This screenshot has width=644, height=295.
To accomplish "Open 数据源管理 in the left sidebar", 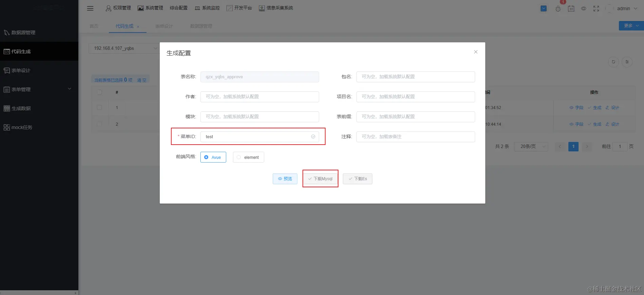I will click(39, 33).
